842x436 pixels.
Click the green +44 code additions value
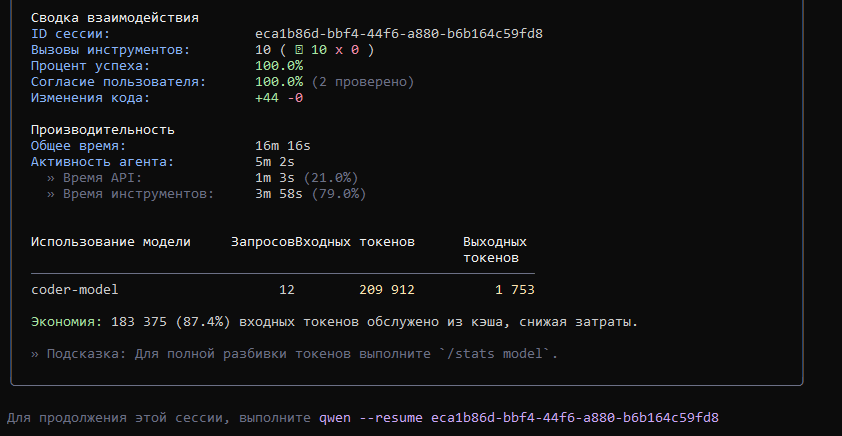(267, 98)
